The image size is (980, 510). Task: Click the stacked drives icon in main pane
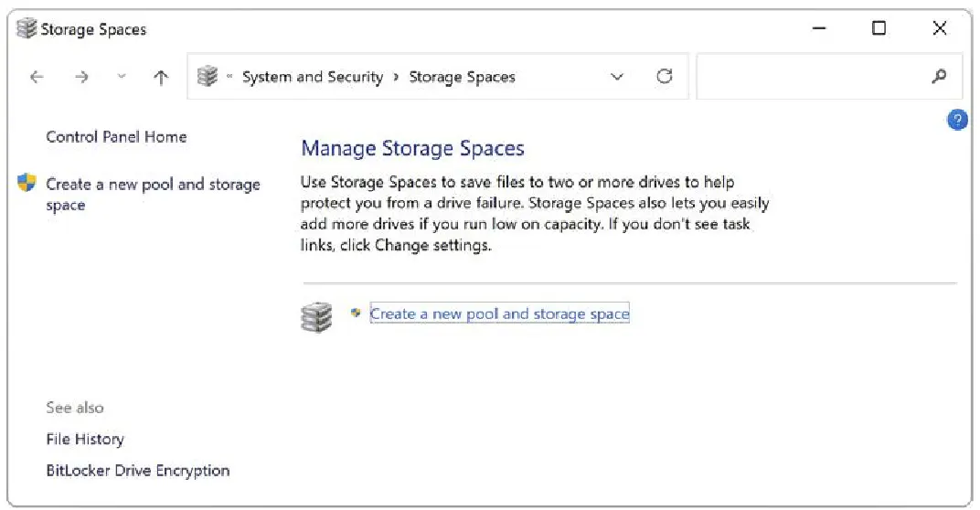click(316, 317)
